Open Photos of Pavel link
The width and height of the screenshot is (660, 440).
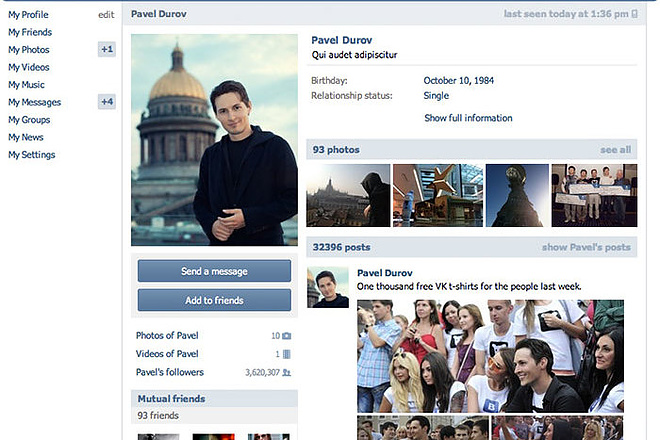pos(167,336)
